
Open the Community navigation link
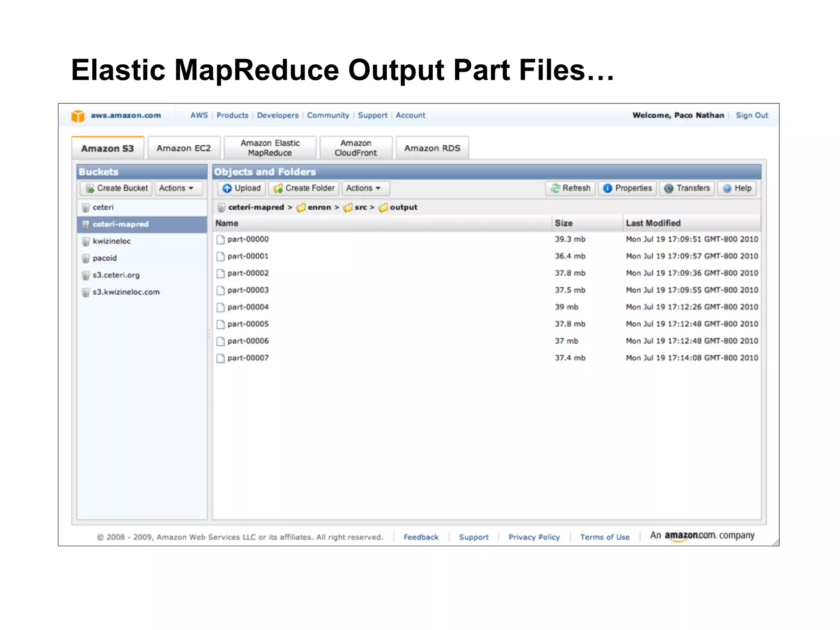click(x=328, y=116)
